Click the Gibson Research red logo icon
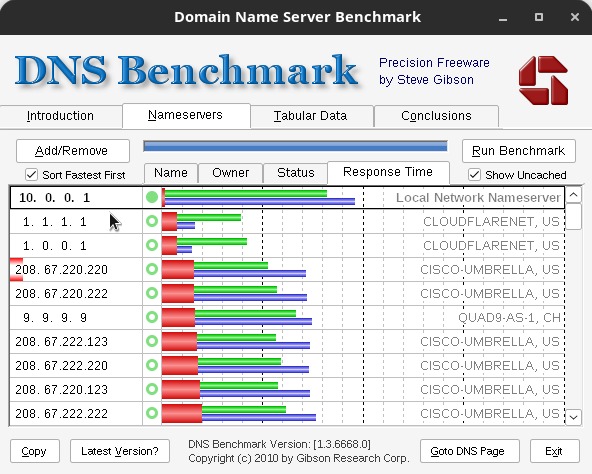The height and width of the screenshot is (474, 592). click(x=543, y=80)
